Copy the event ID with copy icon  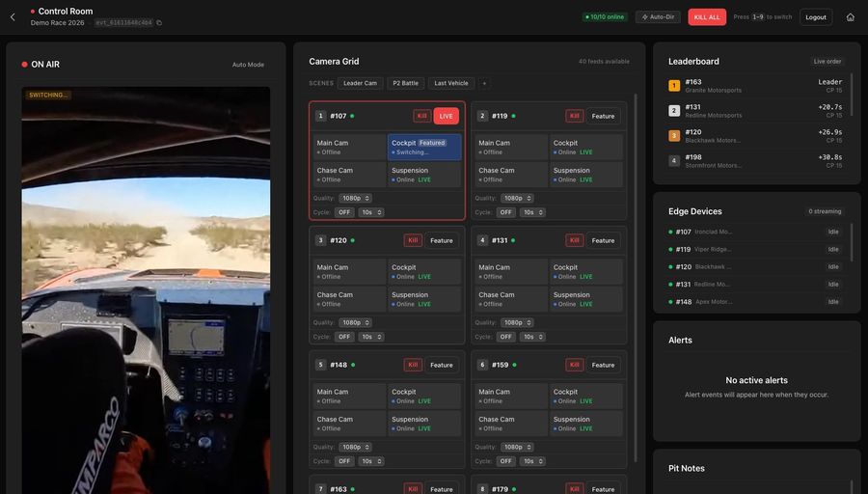coord(159,23)
